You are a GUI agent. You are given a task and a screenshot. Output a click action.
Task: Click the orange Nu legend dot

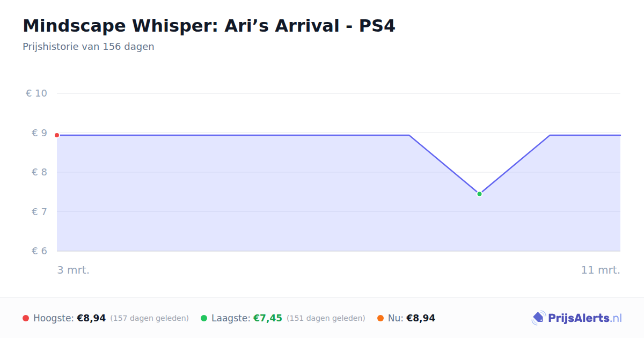pos(380,318)
